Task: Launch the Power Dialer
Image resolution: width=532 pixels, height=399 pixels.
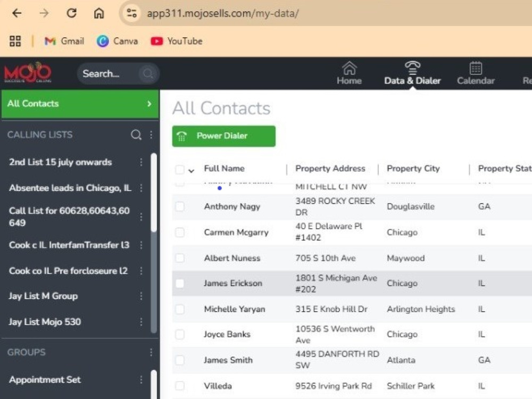Action: [223, 136]
